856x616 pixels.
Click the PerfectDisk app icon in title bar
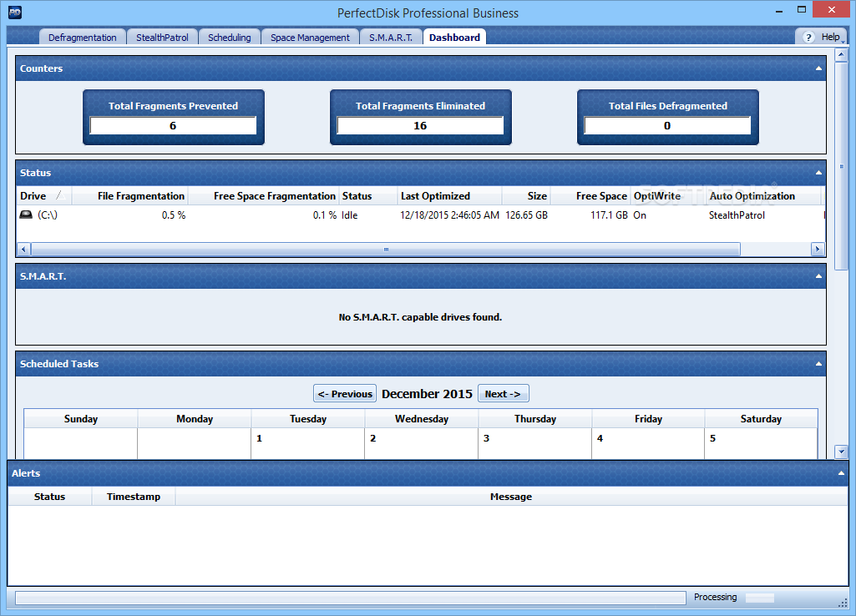[x=15, y=12]
